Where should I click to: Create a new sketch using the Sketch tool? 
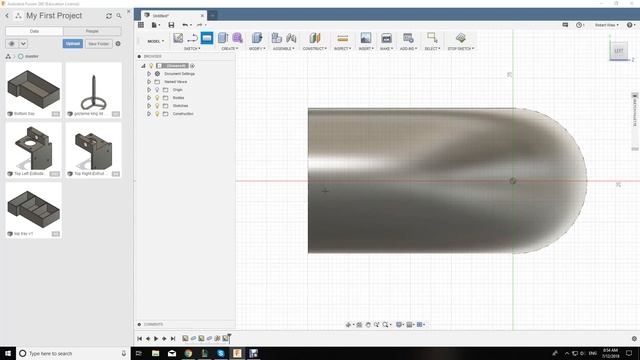click(178, 38)
